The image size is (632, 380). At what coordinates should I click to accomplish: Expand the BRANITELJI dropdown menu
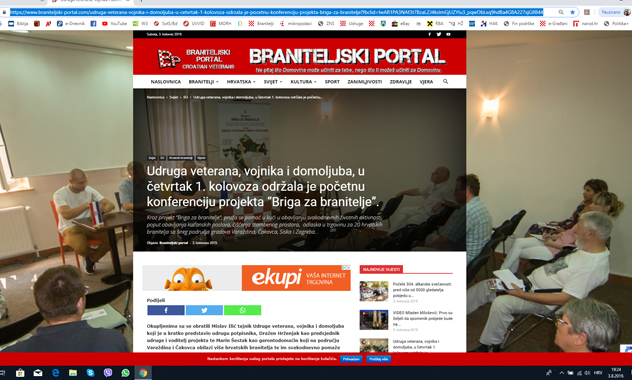(204, 82)
